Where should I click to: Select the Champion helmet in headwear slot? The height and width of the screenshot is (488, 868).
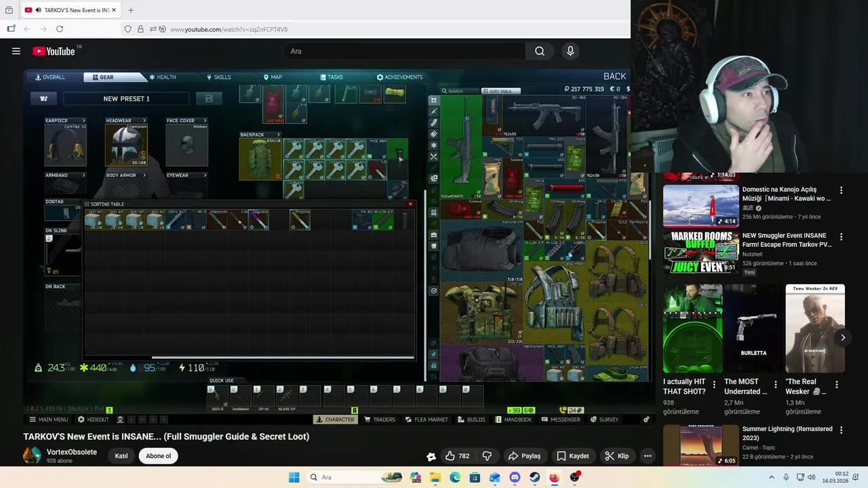coord(126,145)
